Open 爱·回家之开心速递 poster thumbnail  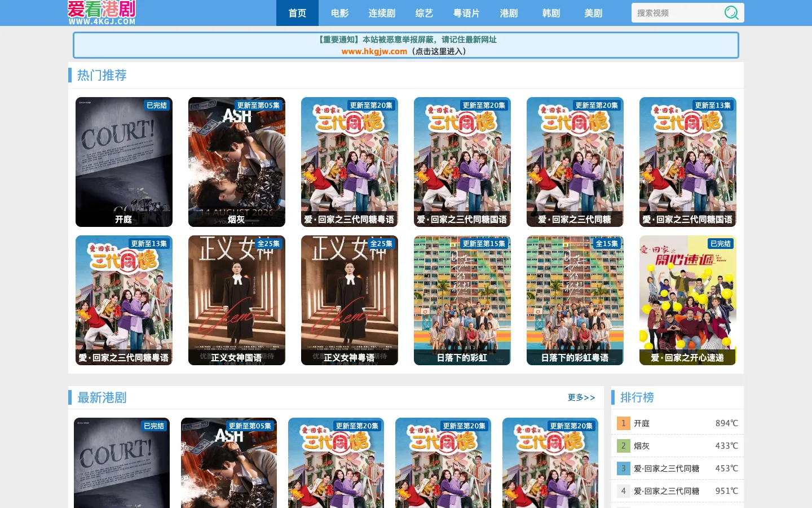(x=688, y=300)
